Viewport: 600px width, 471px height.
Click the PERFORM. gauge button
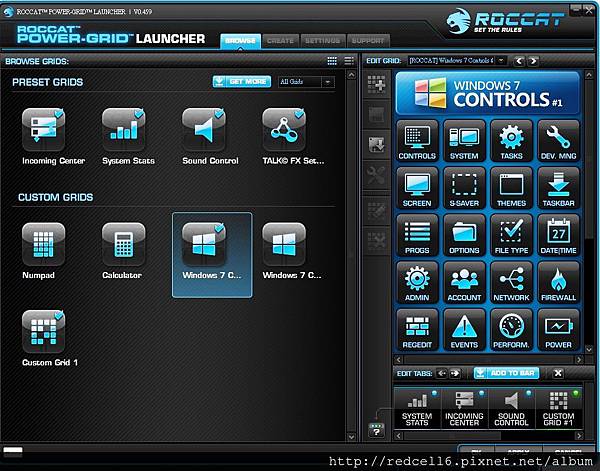tap(511, 329)
